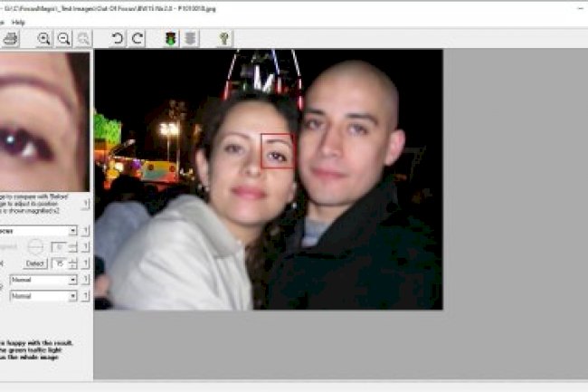Click the stepper arrows beside the 15 field
The height and width of the screenshot is (392, 588).
[x=72, y=263]
